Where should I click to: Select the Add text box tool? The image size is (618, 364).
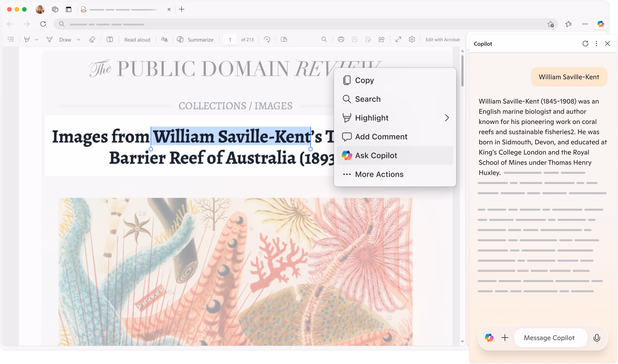(110, 39)
